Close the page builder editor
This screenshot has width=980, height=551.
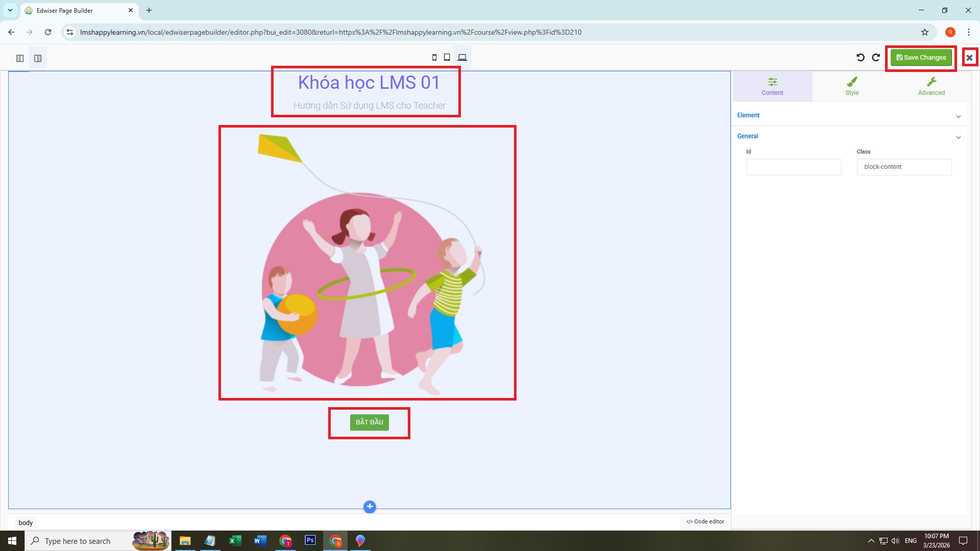pyautogui.click(x=969, y=58)
